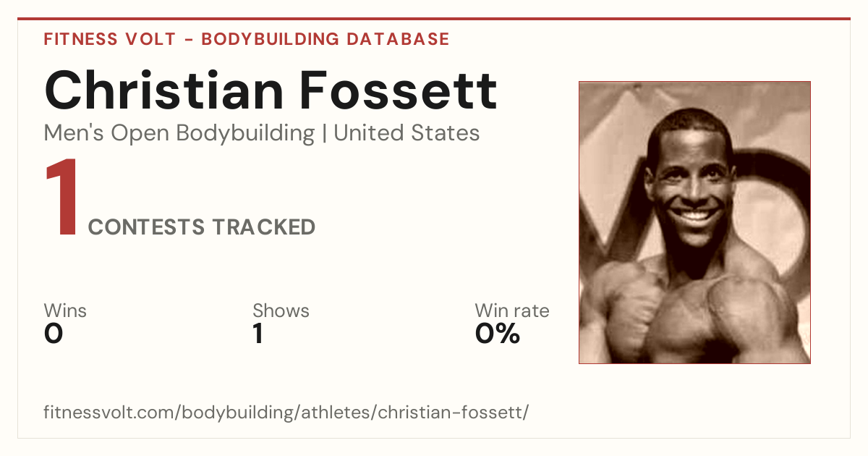Screen dimensions: 868x456
Task: Click the christian-fossett slug in the URL
Action: (451, 413)
